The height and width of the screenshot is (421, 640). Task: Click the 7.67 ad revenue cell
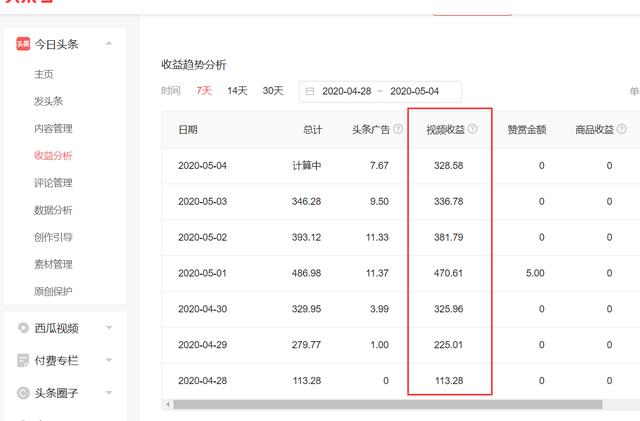tap(379, 166)
